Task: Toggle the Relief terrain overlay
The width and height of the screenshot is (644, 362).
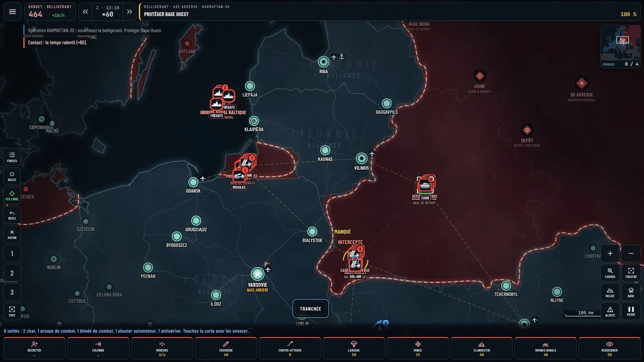Action: tap(610, 292)
